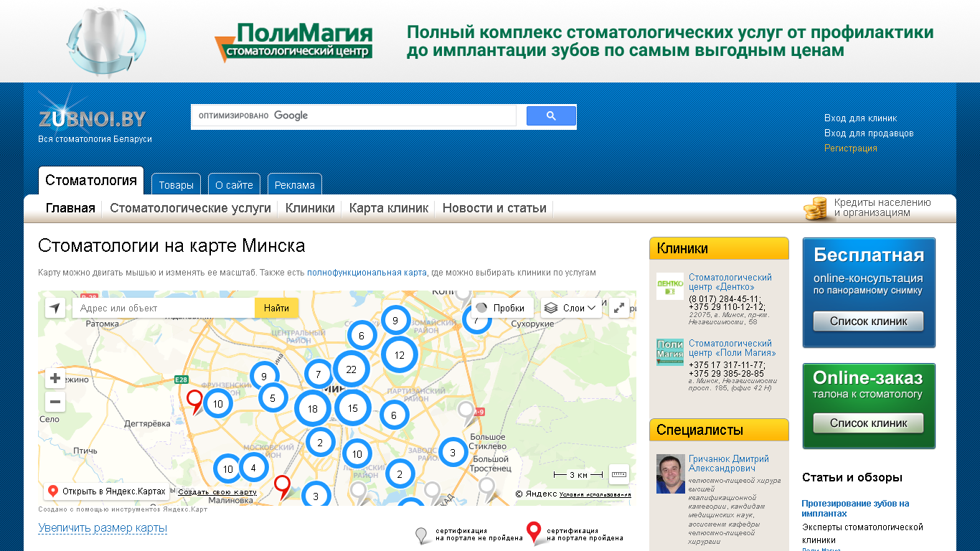
Task: Click the Поли Магия clinic logo thumbnail
Action: (670, 352)
